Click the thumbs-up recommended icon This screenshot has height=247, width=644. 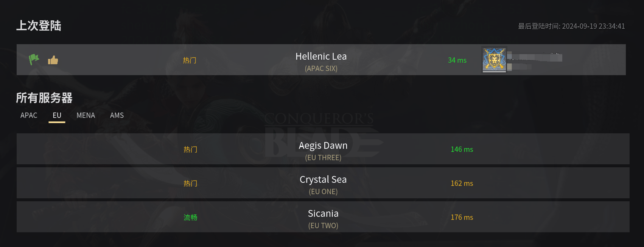pos(53,60)
